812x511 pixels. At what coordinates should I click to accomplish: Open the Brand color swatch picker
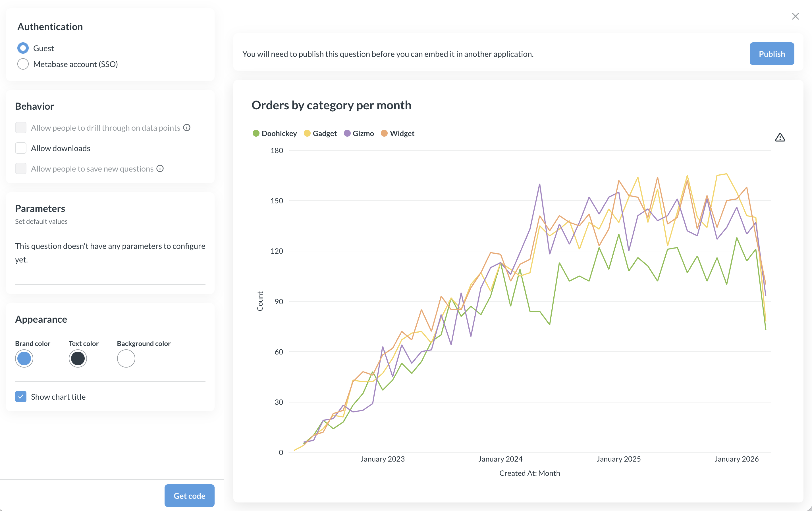[24, 358]
